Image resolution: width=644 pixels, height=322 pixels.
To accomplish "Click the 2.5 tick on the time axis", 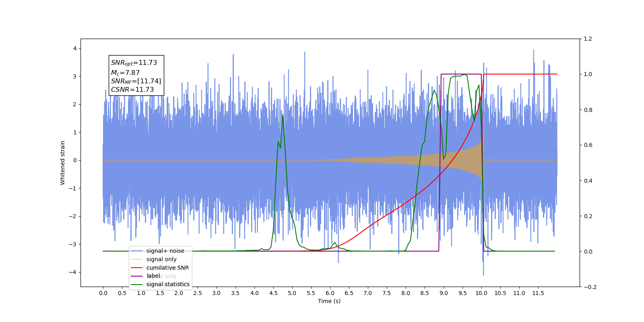I will pyautogui.click(x=198, y=293).
